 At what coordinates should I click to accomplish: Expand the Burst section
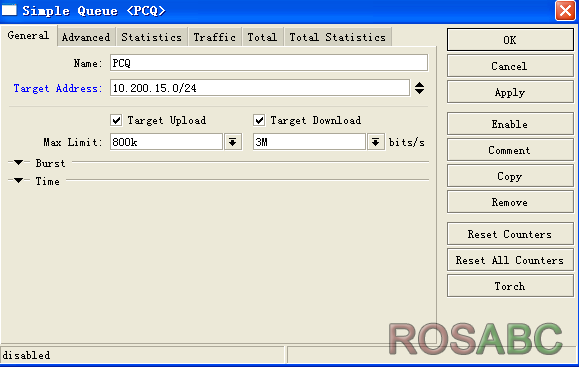point(18,162)
